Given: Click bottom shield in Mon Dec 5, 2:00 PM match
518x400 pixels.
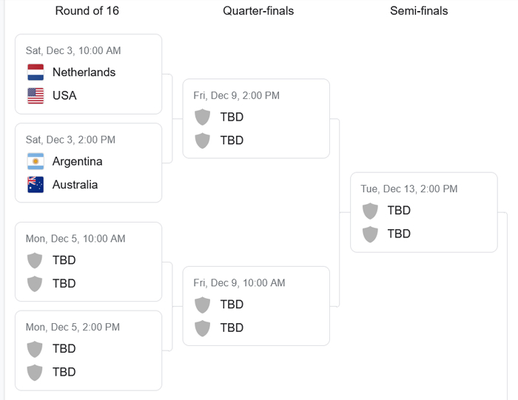Looking at the screenshot, I should pyautogui.click(x=35, y=372).
